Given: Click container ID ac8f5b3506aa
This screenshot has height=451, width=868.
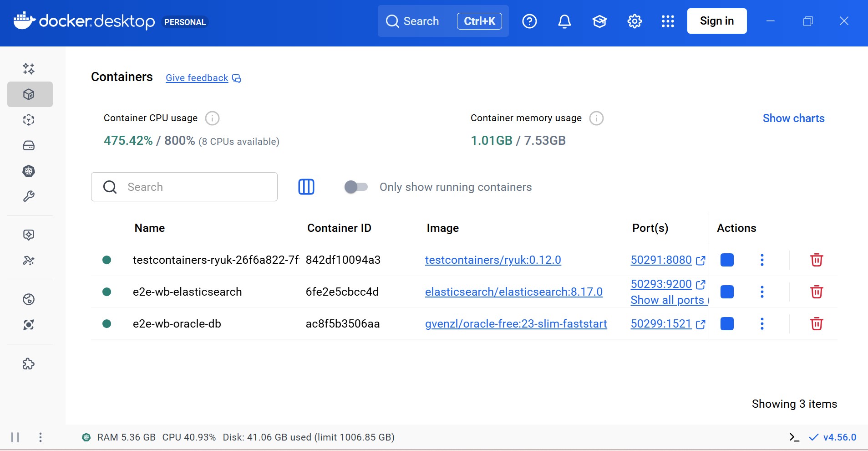Looking at the screenshot, I should pos(343,324).
